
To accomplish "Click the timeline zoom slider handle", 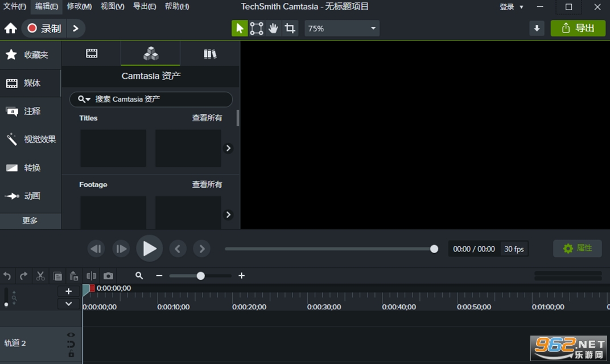I will coord(200,276).
